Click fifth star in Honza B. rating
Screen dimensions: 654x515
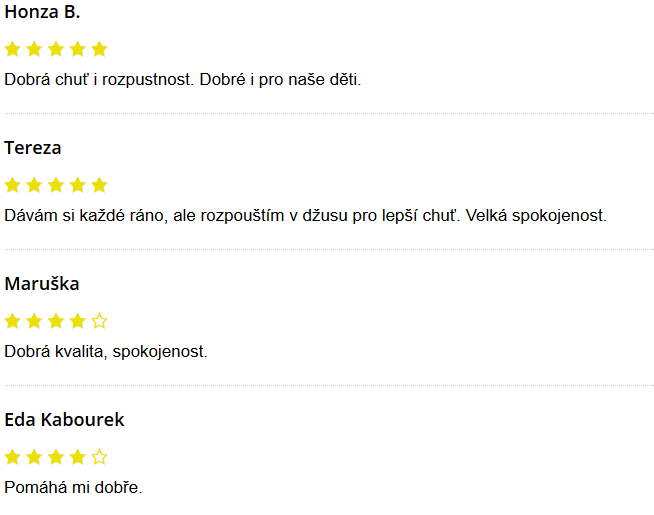click(99, 49)
